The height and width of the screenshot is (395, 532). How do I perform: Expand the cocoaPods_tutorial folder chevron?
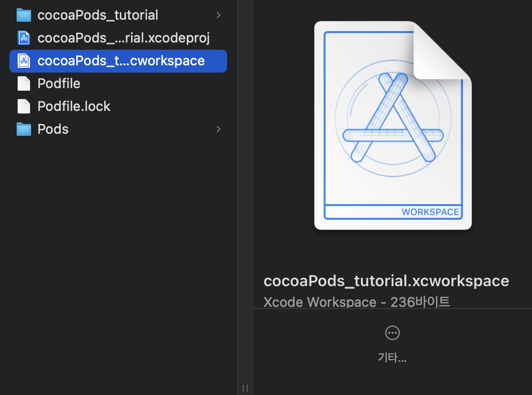point(218,15)
